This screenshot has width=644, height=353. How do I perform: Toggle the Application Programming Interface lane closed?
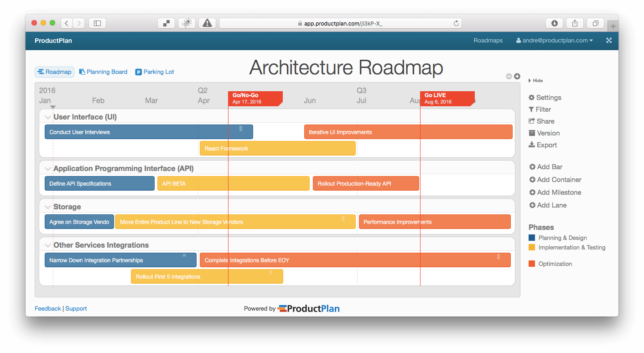point(48,168)
